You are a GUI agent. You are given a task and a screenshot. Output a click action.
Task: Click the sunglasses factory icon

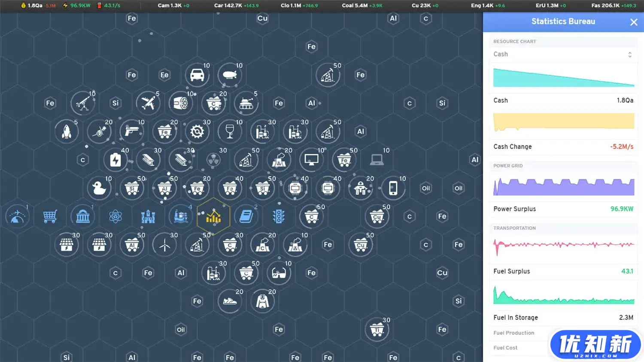point(279,273)
